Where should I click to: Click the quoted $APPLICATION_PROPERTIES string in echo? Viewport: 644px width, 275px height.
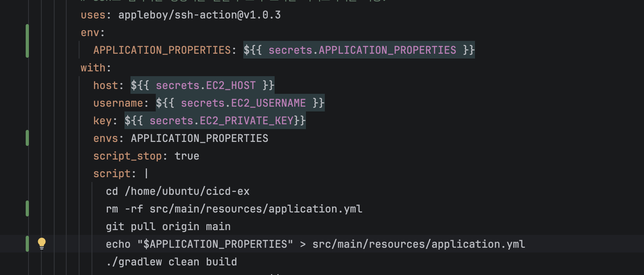[215, 244]
